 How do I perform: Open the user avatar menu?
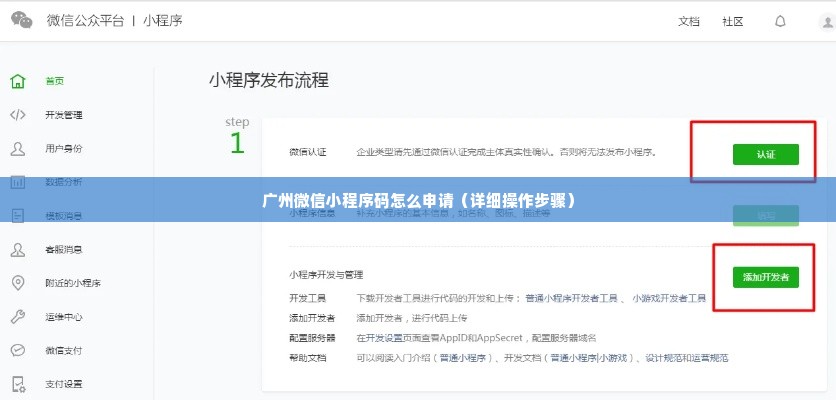827,22
